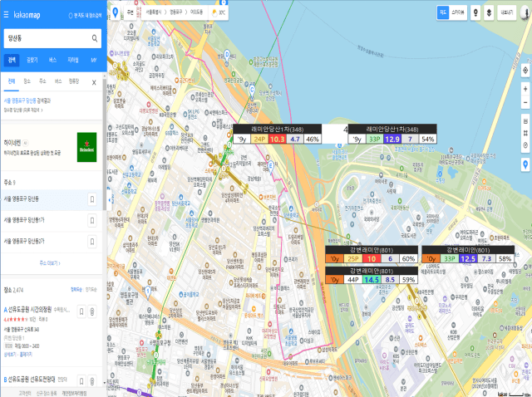Click blue pin button on right toolbar
This screenshot has width=532, height=397.
[x=525, y=164]
